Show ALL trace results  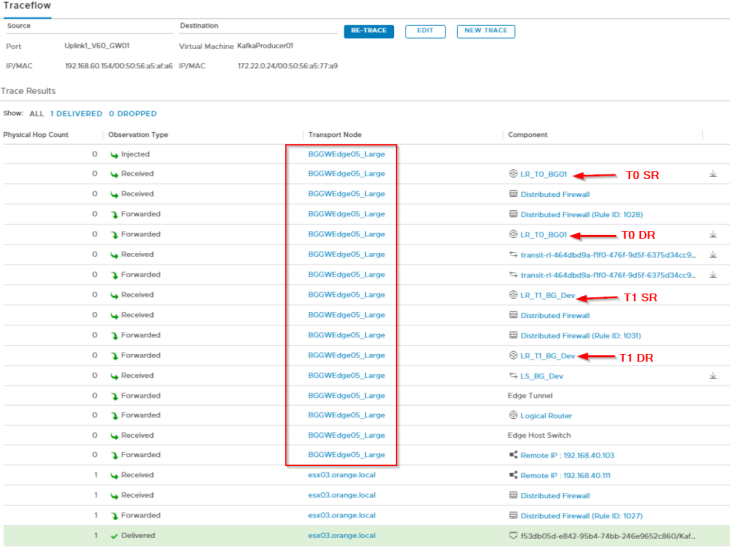(36, 114)
